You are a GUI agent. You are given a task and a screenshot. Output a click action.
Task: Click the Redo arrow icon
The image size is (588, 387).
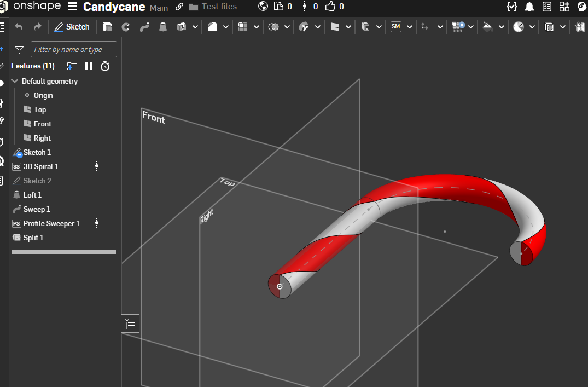point(37,27)
